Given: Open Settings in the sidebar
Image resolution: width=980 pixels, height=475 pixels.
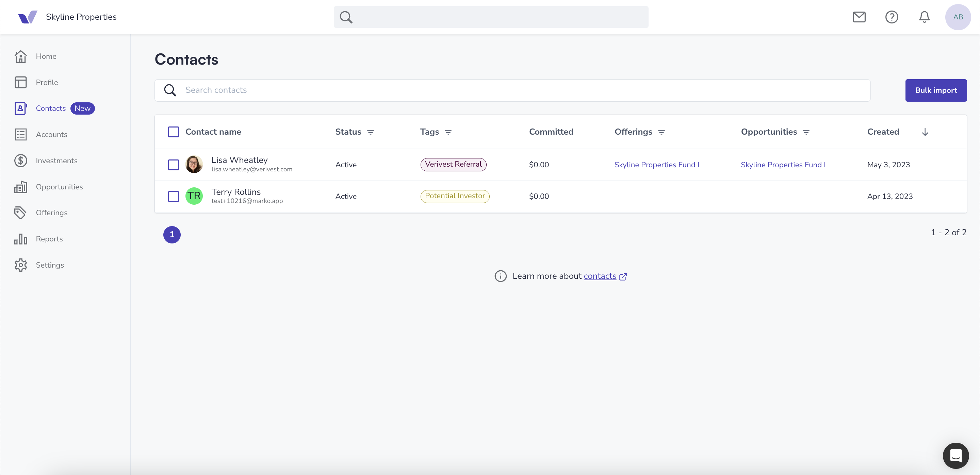Looking at the screenshot, I should pos(50,265).
